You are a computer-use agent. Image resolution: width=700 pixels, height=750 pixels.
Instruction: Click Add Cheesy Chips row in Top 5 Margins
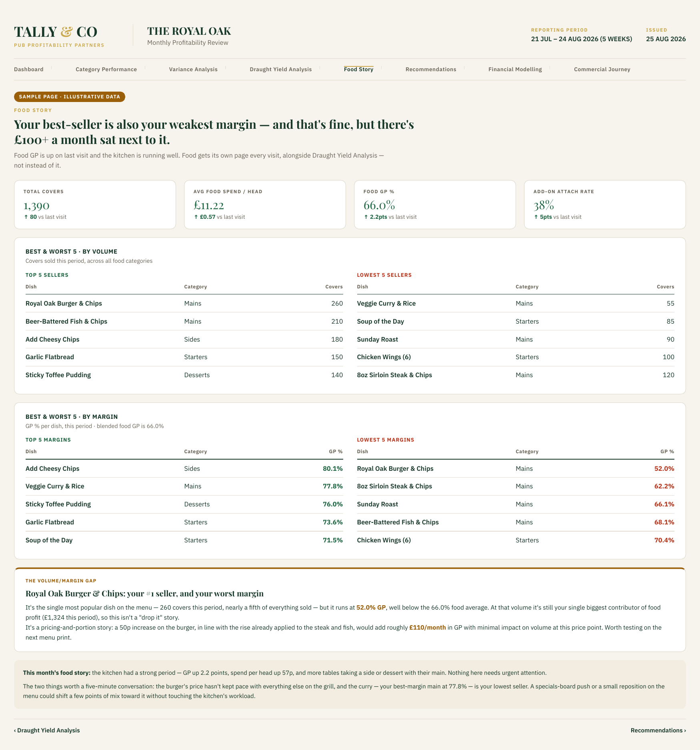coord(184,468)
